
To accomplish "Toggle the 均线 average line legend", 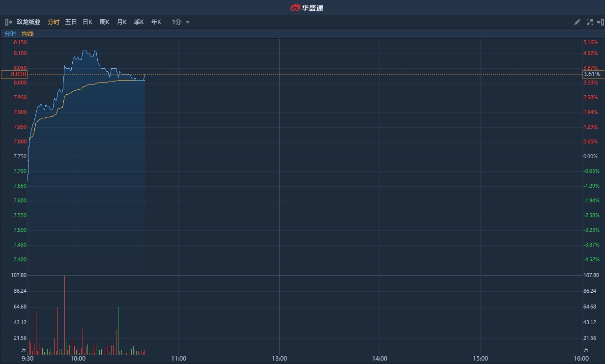I will 28,34.
